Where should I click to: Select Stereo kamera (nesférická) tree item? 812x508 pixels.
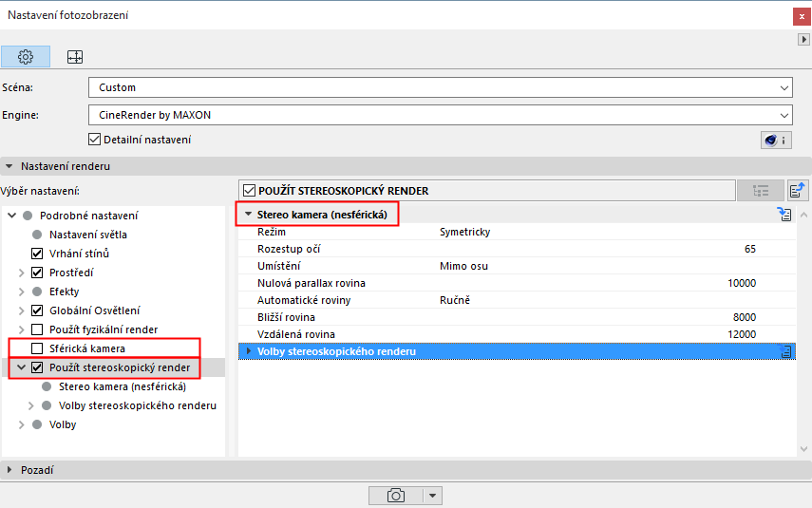pyautogui.click(x=123, y=386)
